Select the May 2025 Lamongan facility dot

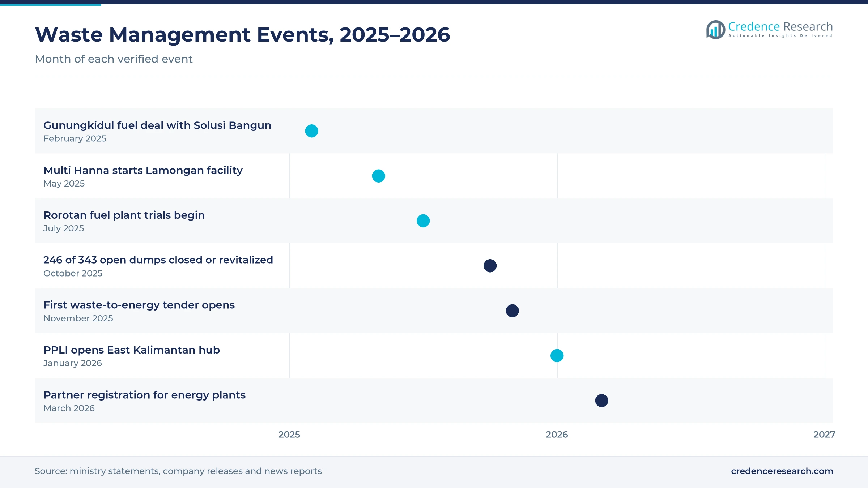pyautogui.click(x=378, y=176)
